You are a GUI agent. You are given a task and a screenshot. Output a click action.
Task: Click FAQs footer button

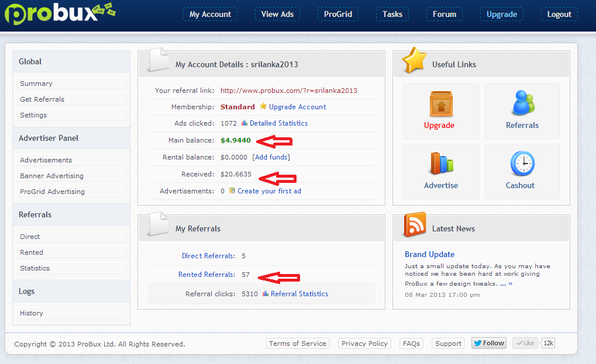(411, 344)
